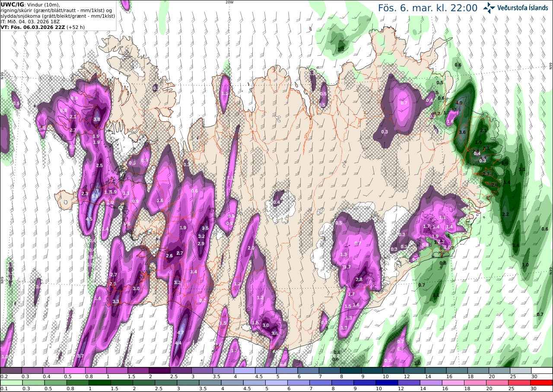The width and height of the screenshot is (553, 392).
Task: Select the forecast title Fös. 6. mar. kl. 22:00
Action: 428,8
